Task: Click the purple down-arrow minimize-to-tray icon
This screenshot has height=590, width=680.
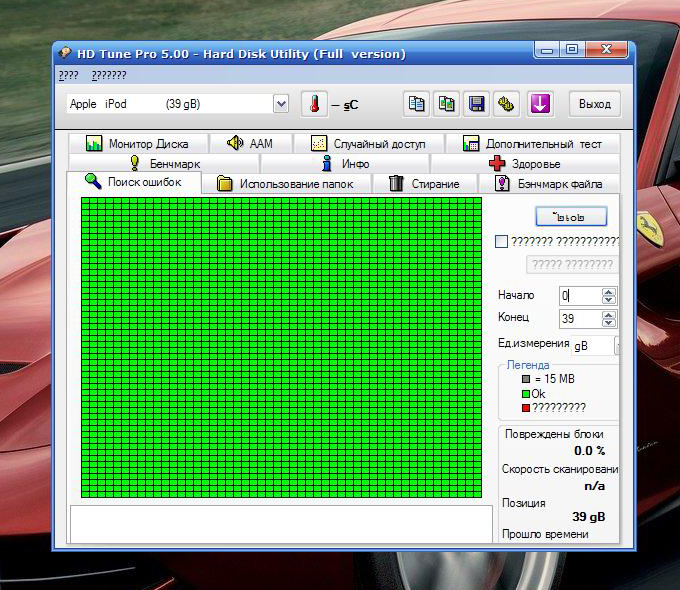Action: [x=540, y=104]
